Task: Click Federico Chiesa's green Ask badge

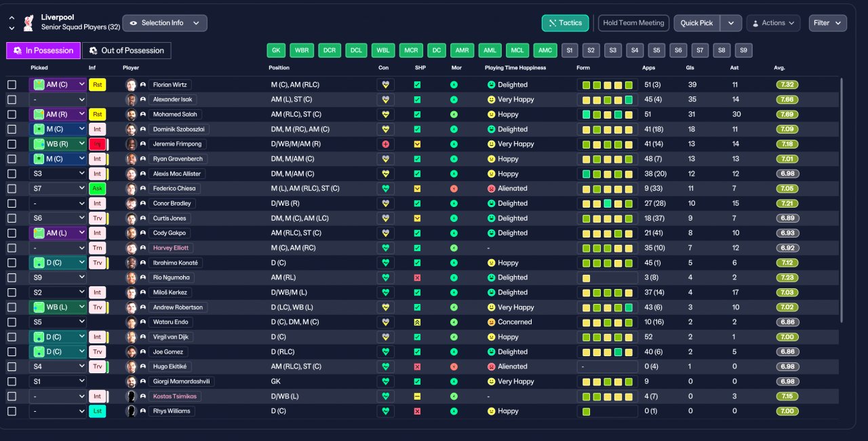Action: pyautogui.click(x=97, y=189)
